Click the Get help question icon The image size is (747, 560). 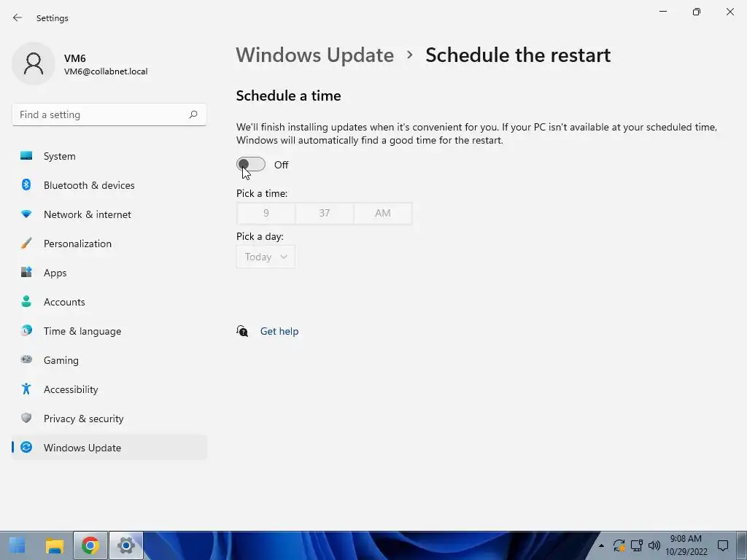pyautogui.click(x=242, y=331)
